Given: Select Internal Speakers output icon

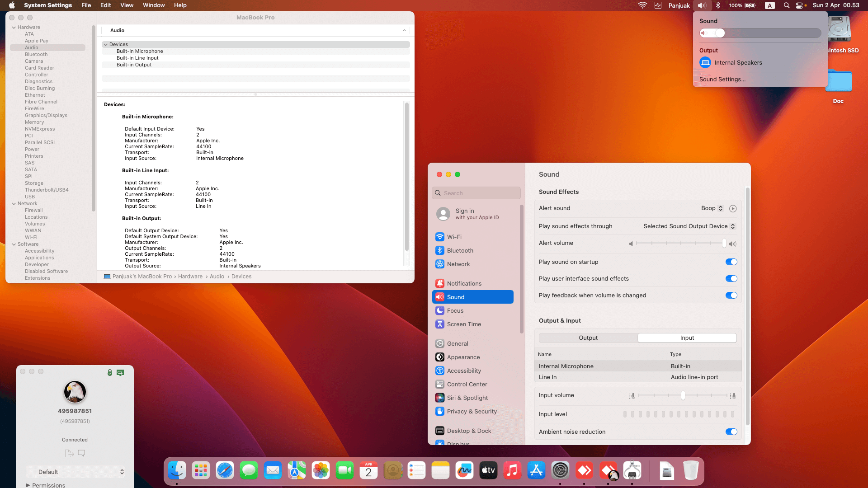Looking at the screenshot, I should (x=705, y=63).
